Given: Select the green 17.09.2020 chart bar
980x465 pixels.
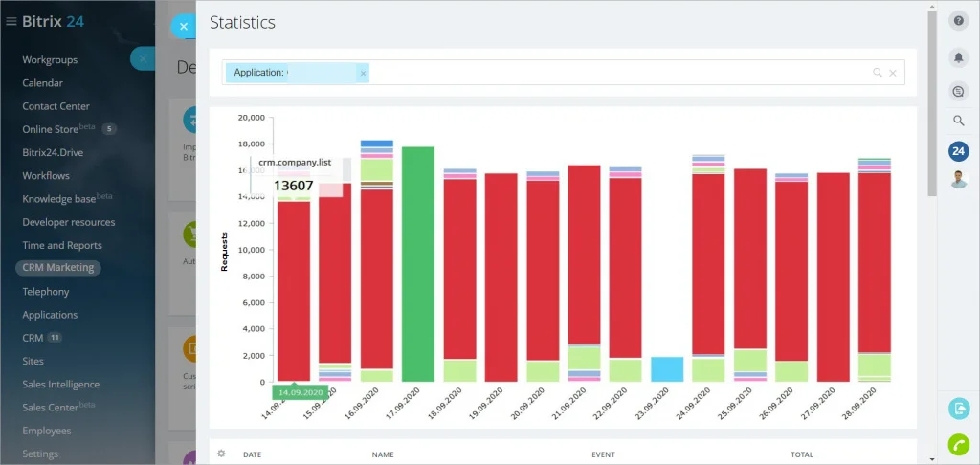Looking at the screenshot, I should pyautogui.click(x=417, y=264).
